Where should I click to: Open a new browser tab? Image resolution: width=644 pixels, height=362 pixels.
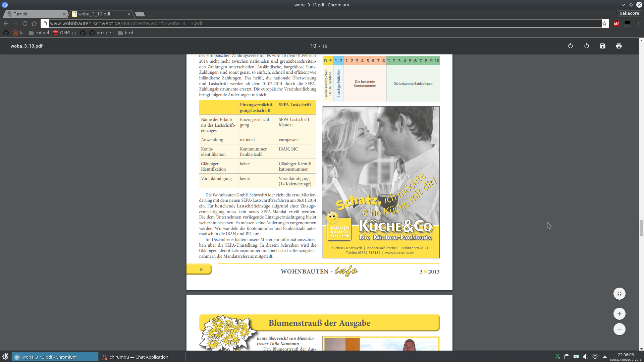140,14
